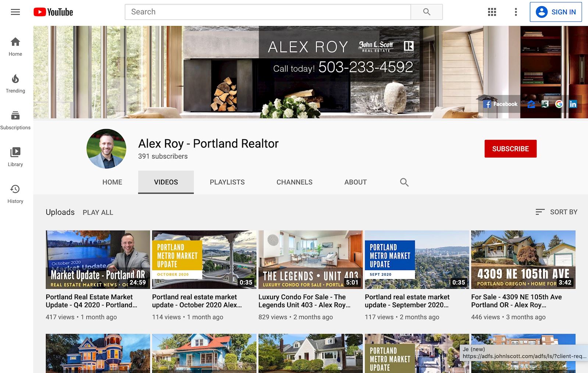This screenshot has height=373, width=588.
Task: Open Library in the sidebar
Action: (x=15, y=157)
